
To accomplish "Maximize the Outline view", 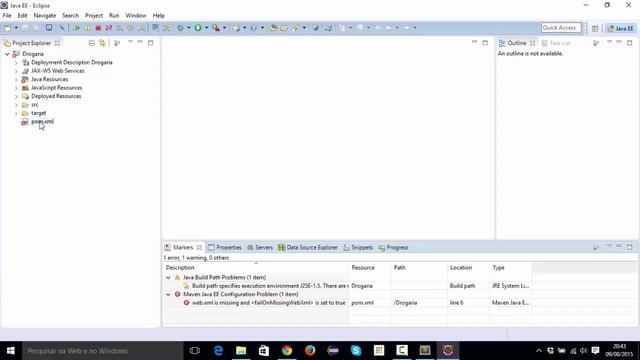I will (629, 42).
